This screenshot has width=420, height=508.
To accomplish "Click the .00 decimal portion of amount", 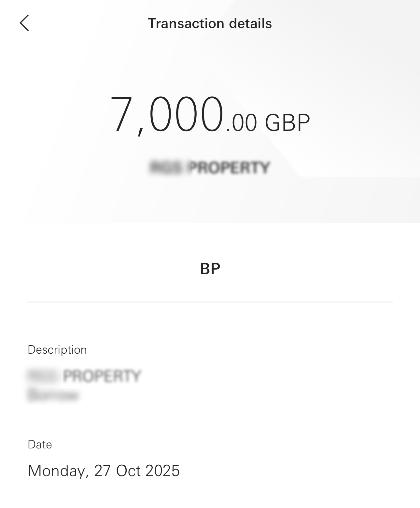I will (x=241, y=123).
